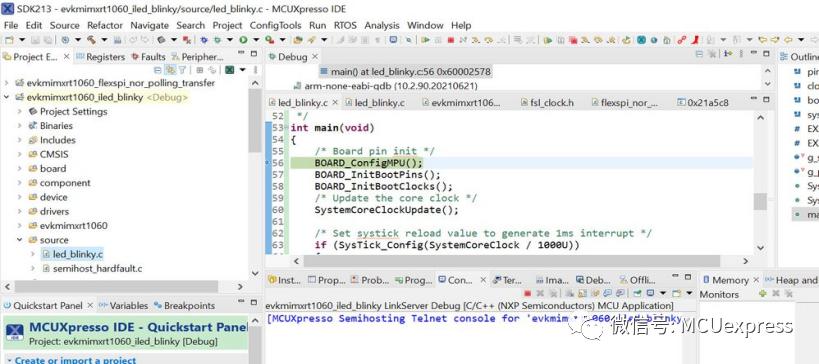Open the Build icon dropdown arrow
819x364 pixels.
tap(104, 40)
